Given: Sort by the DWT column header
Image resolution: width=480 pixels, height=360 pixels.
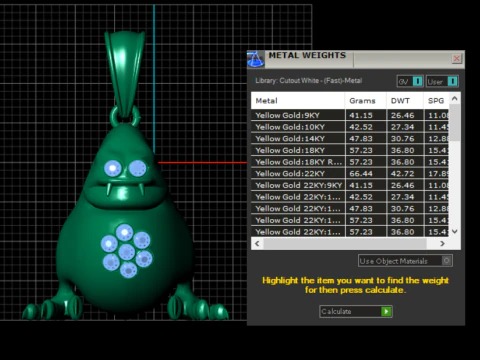Looking at the screenshot, I should [405, 101].
